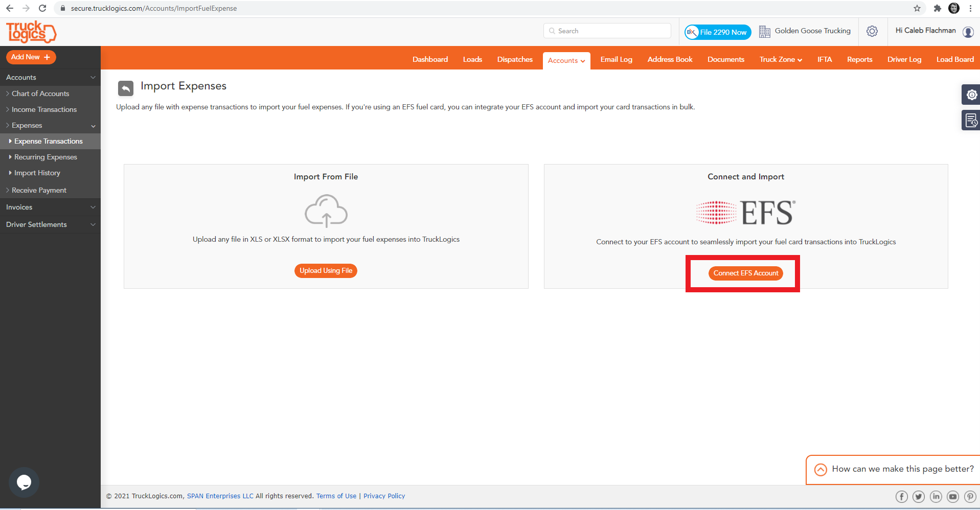Open the Driver Log tab
Image resolution: width=980 pixels, height=510 pixels.
pyautogui.click(x=904, y=60)
